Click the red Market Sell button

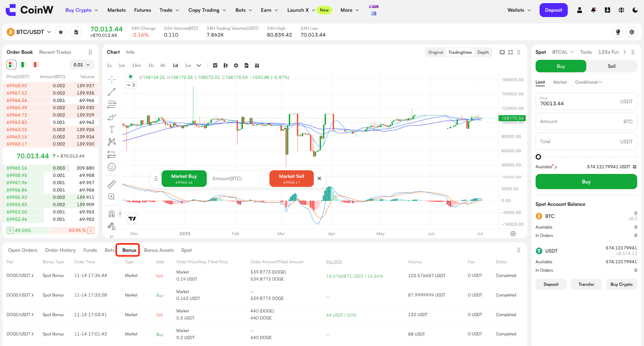coord(291,178)
